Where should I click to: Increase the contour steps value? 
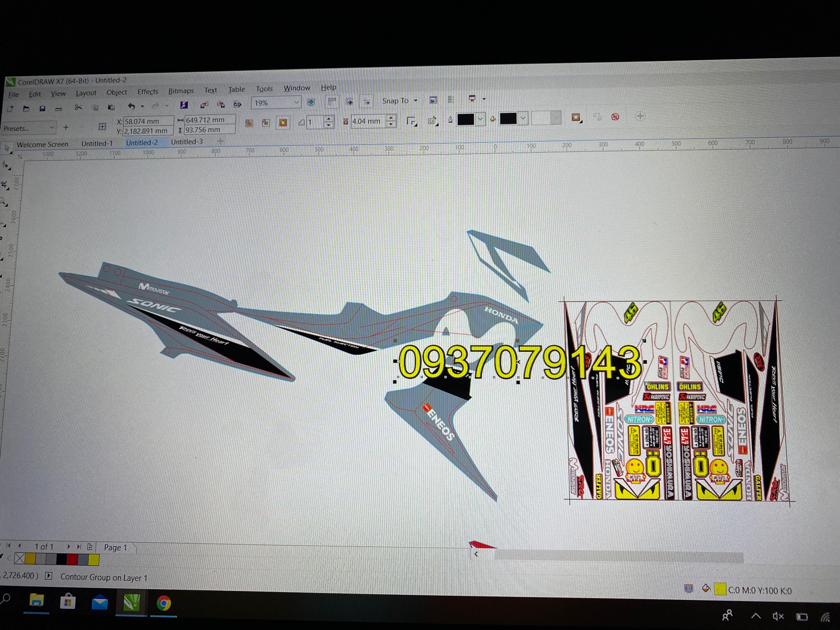pyautogui.click(x=329, y=118)
